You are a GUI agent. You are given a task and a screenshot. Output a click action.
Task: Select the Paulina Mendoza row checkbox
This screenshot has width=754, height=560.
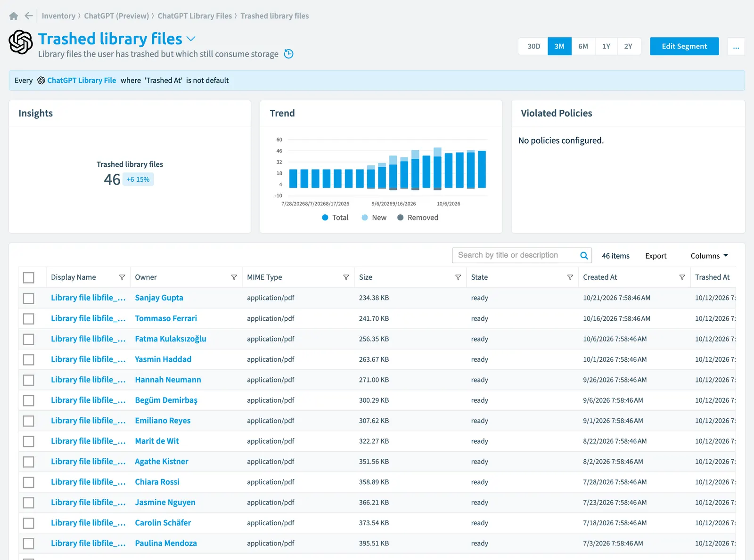tap(29, 544)
